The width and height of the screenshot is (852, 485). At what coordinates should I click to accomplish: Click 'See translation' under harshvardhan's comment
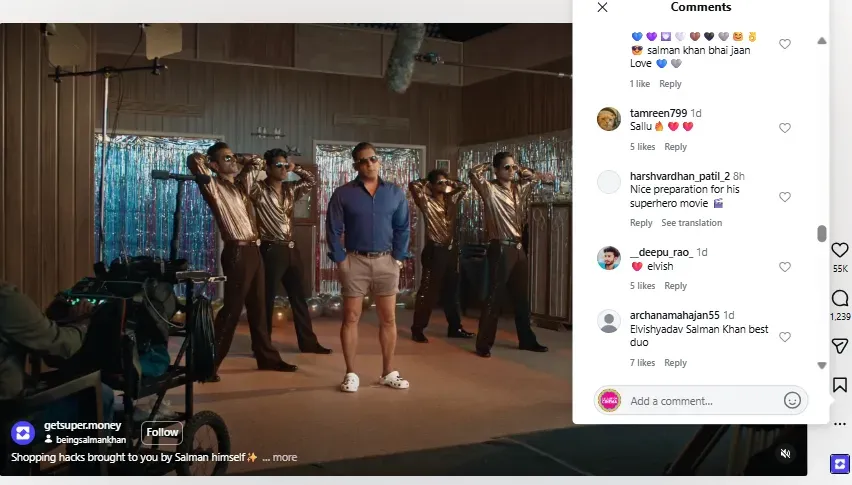tap(691, 223)
